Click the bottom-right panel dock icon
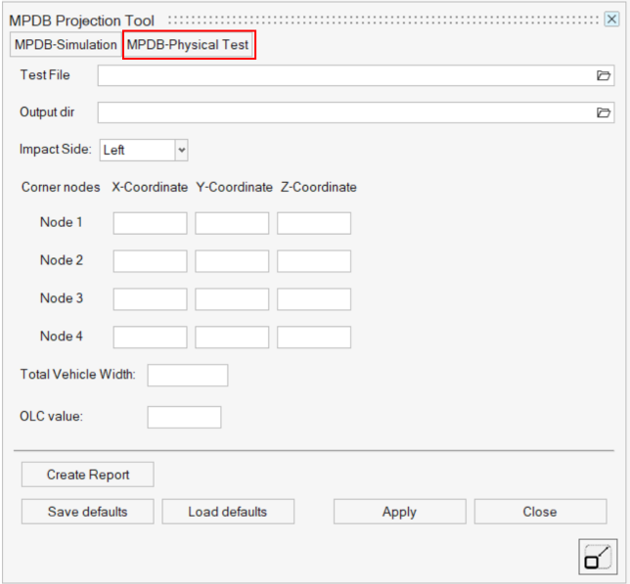Image resolution: width=630 pixels, height=584 pixels. [598, 555]
